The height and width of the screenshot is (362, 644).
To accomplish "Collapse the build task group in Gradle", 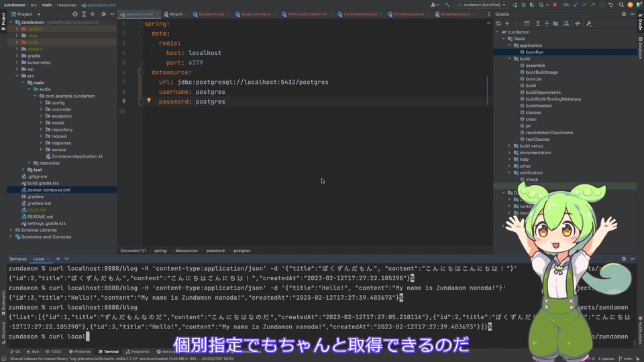I will [x=510, y=59].
